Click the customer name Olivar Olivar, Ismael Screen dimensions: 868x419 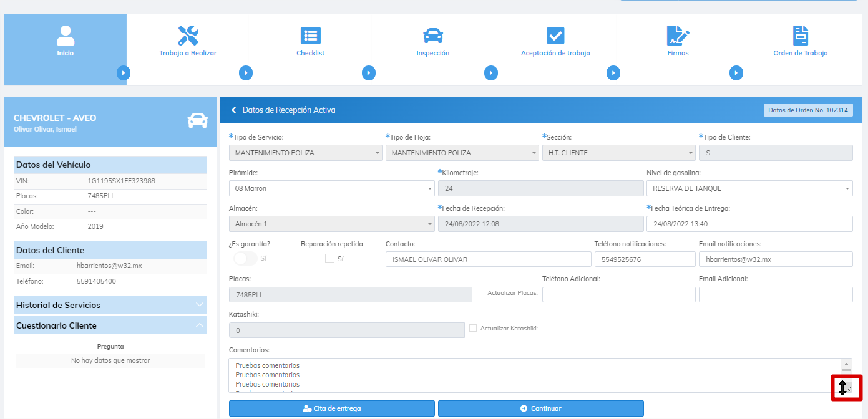45,129
